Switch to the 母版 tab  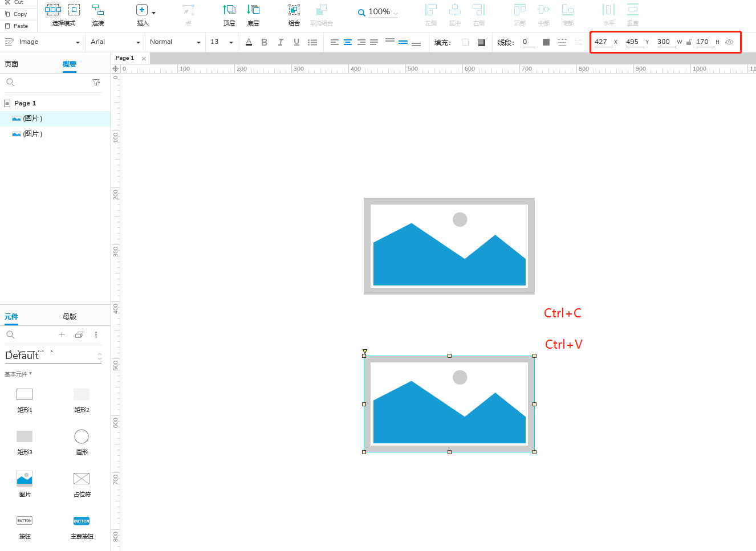70,317
